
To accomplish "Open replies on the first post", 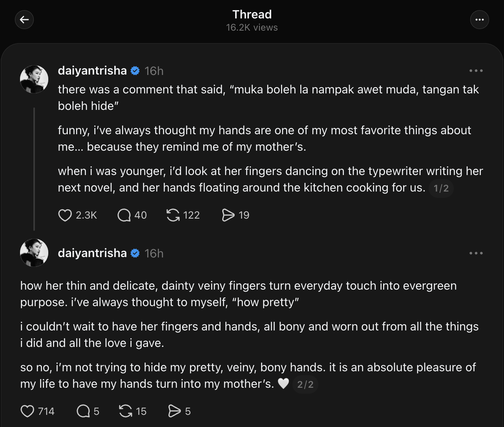I will coord(124,215).
